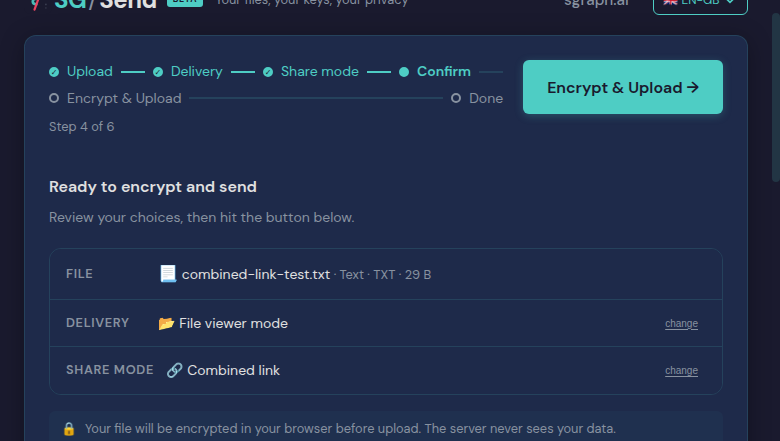
Task: Select the combined-link-test.txt file name
Action: [x=256, y=274]
